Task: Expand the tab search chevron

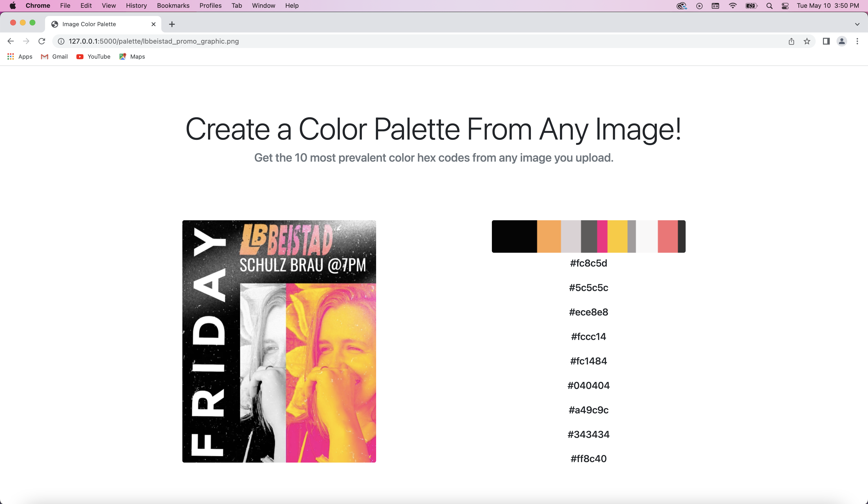Action: (x=857, y=24)
